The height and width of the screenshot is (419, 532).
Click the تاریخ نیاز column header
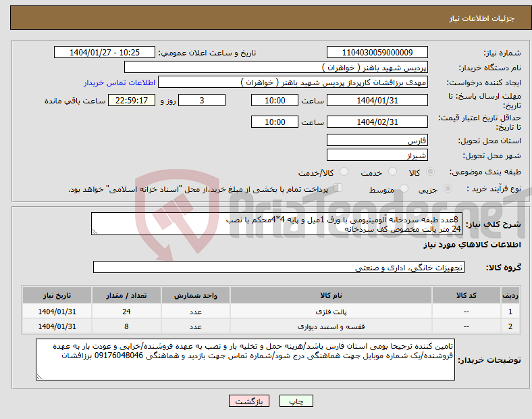coord(57,295)
